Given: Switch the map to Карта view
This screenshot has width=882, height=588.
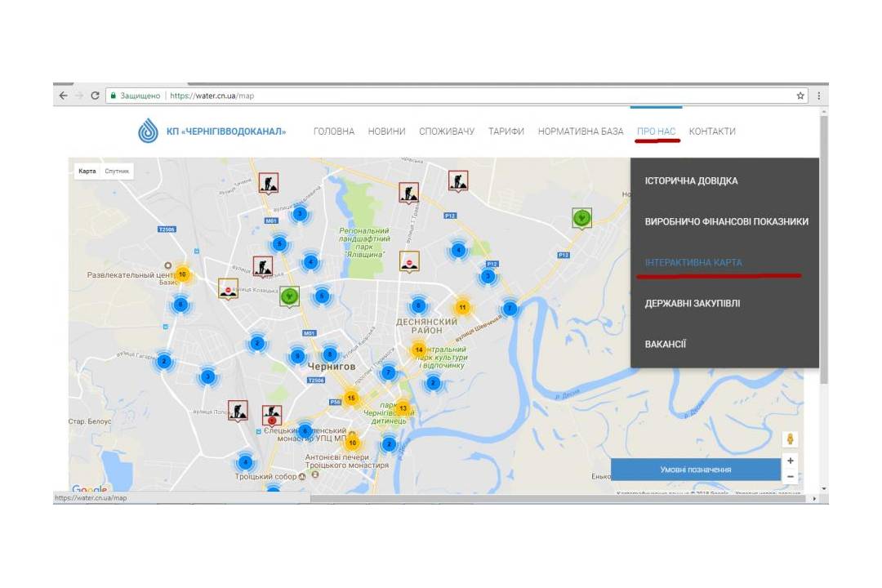Looking at the screenshot, I should (x=87, y=171).
